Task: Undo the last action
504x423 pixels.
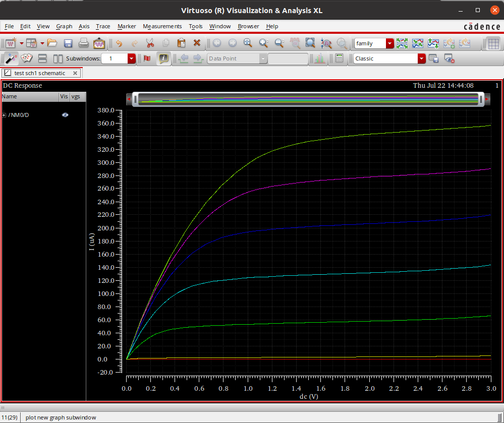Action: point(119,43)
